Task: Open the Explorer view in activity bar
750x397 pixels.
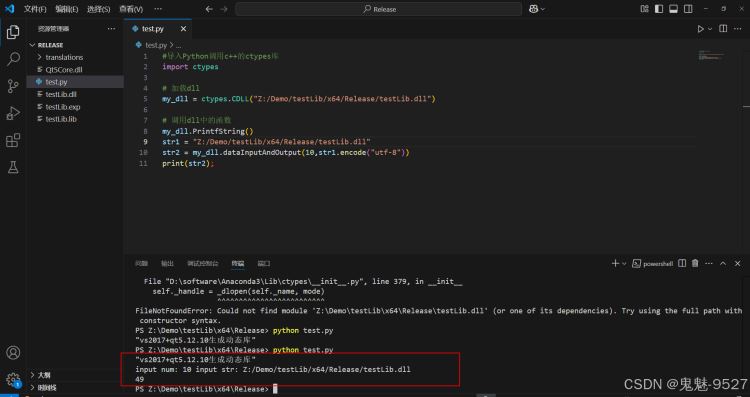Action: (x=13, y=32)
